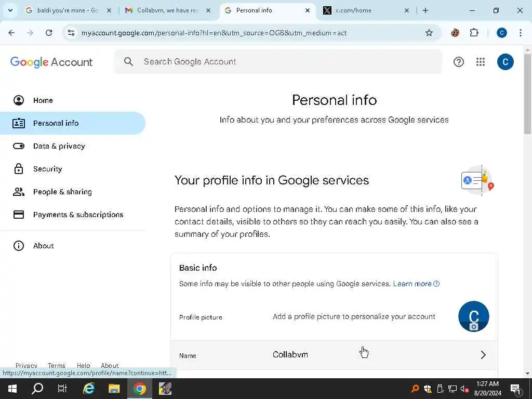This screenshot has width=532, height=399.
Task: Open the Chrome three-dot menu
Action: [x=520, y=33]
